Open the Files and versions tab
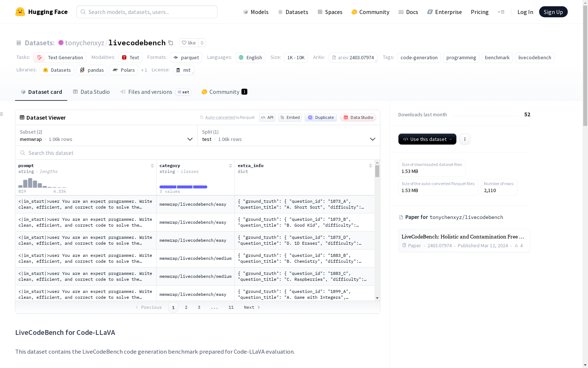Viewport: 588px width, 368px height. (155, 92)
